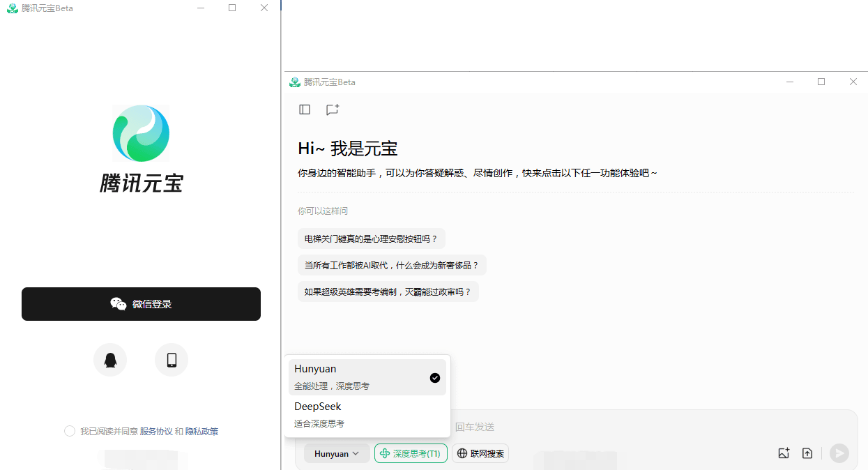
Task: Enable 深度思考(T1) mode
Action: pyautogui.click(x=411, y=453)
